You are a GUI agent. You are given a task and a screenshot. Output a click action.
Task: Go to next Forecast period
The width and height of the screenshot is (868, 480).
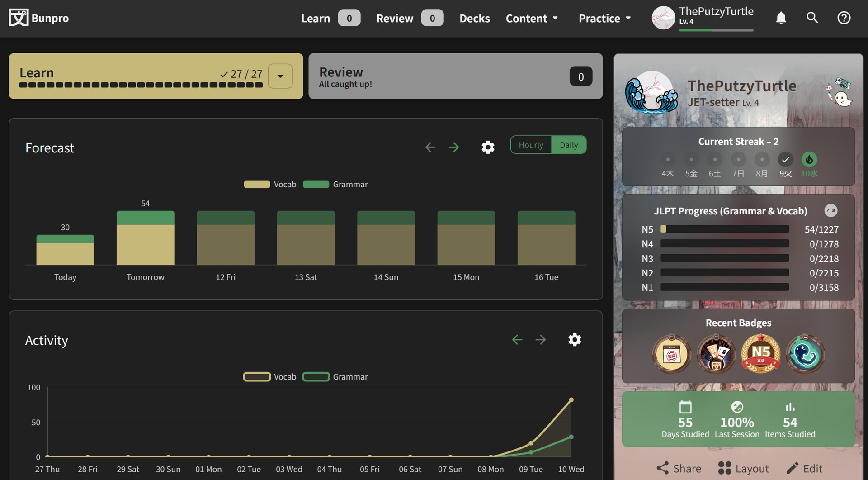tap(454, 147)
